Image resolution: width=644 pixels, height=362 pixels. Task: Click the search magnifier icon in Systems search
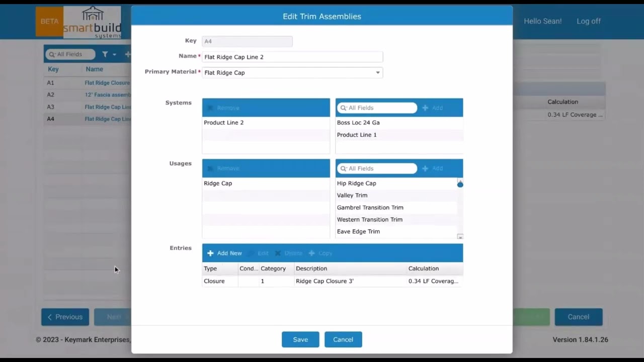(343, 108)
